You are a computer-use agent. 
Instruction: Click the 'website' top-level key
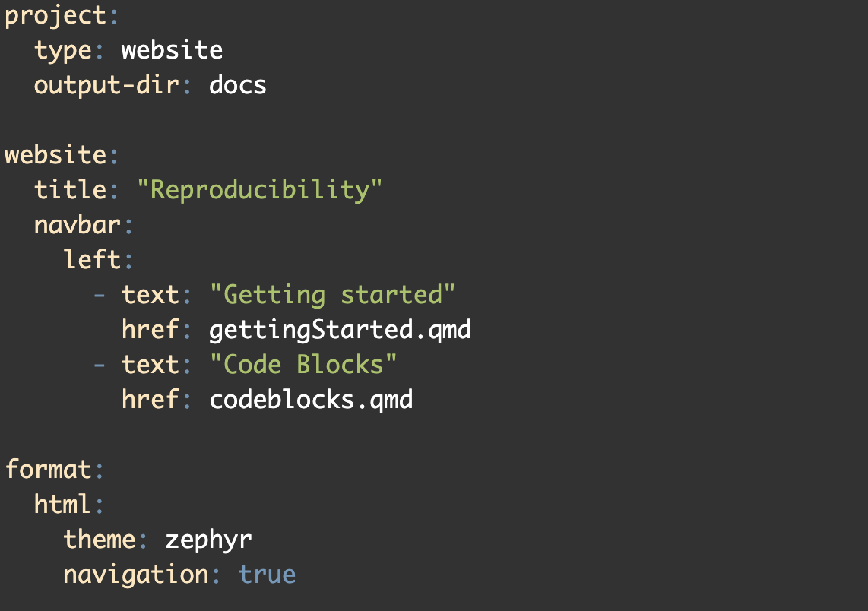[56, 155]
